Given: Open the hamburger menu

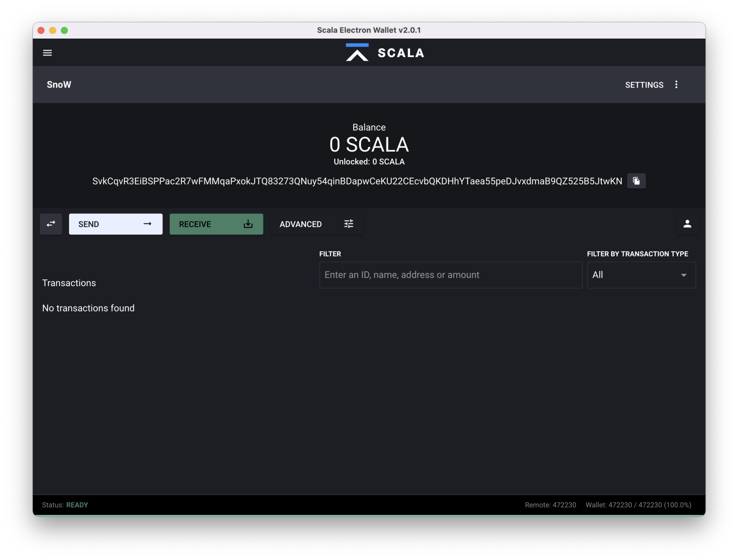Looking at the screenshot, I should (47, 53).
